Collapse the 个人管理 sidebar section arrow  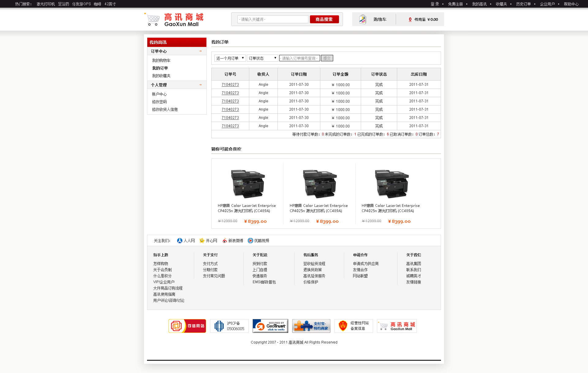pyautogui.click(x=201, y=85)
